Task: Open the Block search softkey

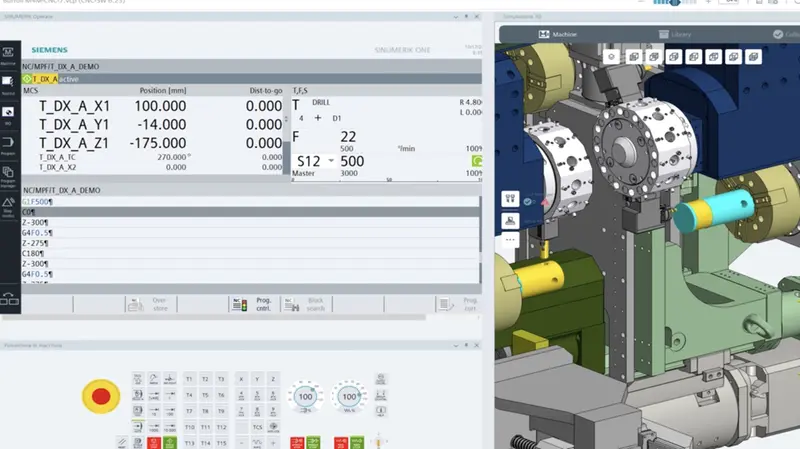Action: 306,304
